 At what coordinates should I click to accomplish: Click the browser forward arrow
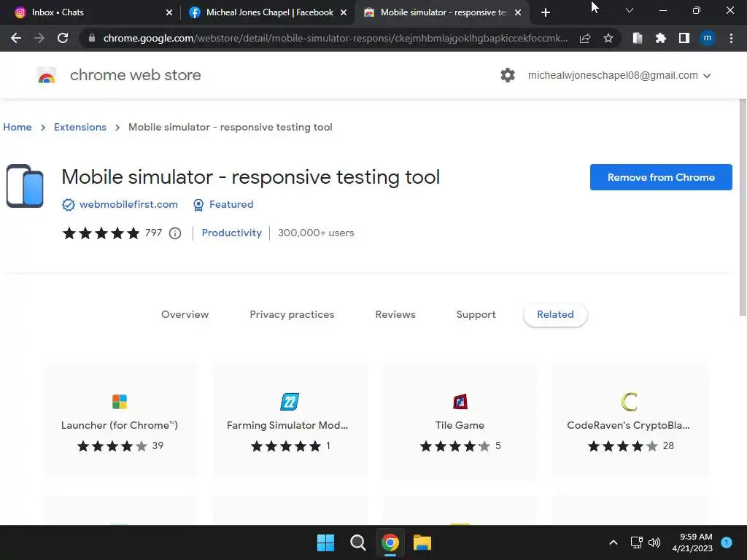(39, 38)
